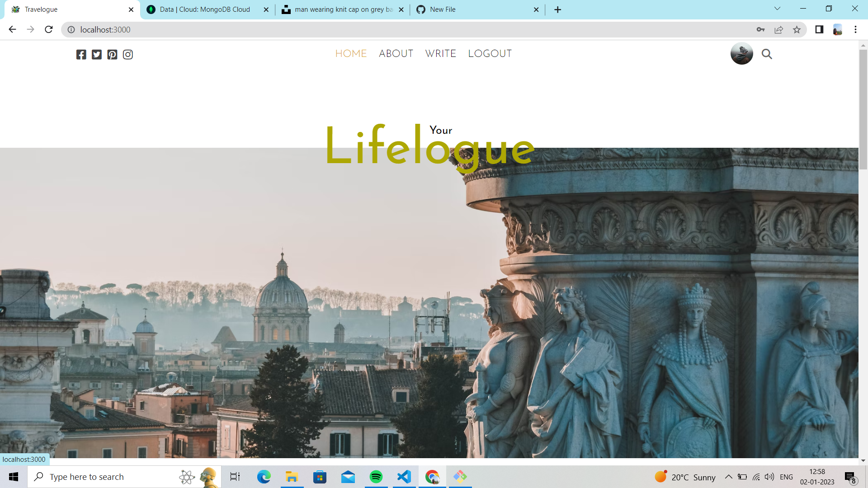This screenshot has width=868, height=488.
Task: Open the Twitter social icon
Action: point(97,55)
